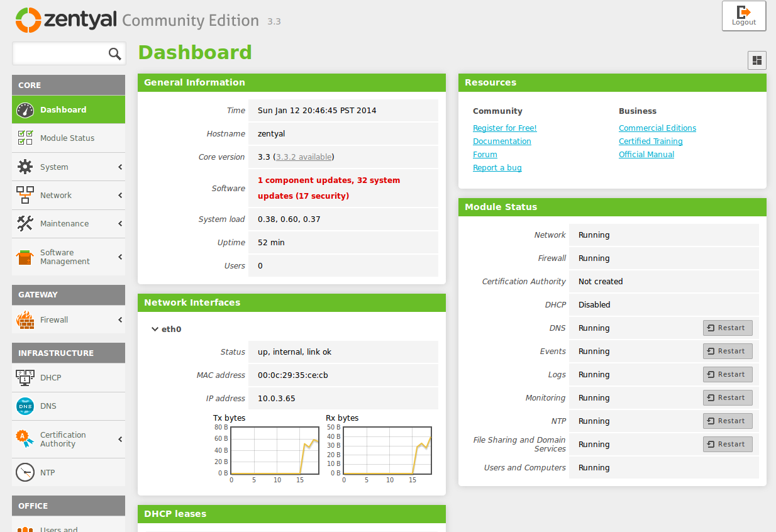The image size is (776, 532).
Task: Expand the Certification Authority menu arrow
Action: coord(119,440)
